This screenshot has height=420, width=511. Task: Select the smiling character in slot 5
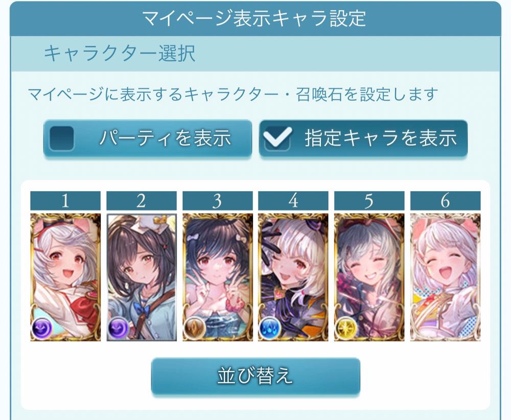coord(369,277)
